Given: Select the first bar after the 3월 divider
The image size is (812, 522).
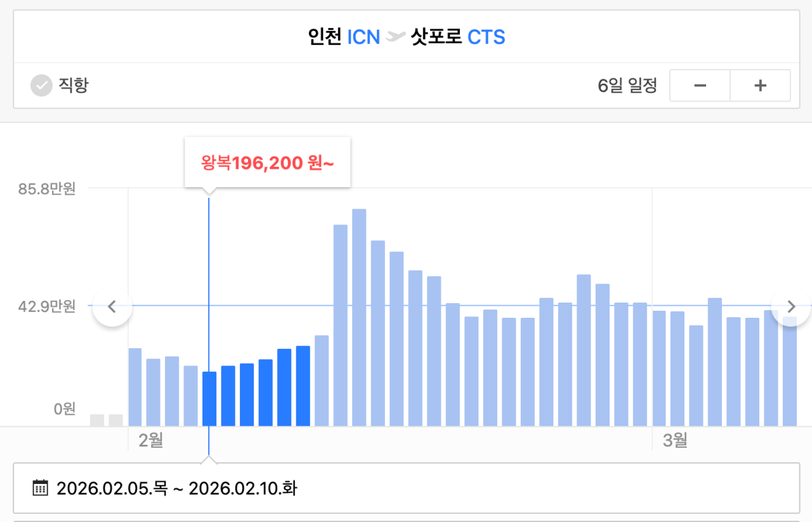Looking at the screenshot, I should tap(659, 368).
